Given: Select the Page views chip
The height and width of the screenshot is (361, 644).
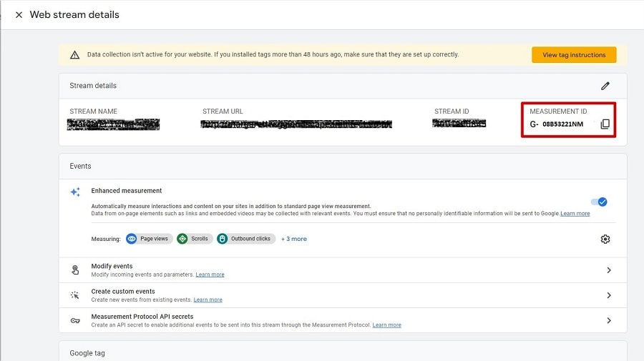Looking at the screenshot, I should click(x=149, y=239).
